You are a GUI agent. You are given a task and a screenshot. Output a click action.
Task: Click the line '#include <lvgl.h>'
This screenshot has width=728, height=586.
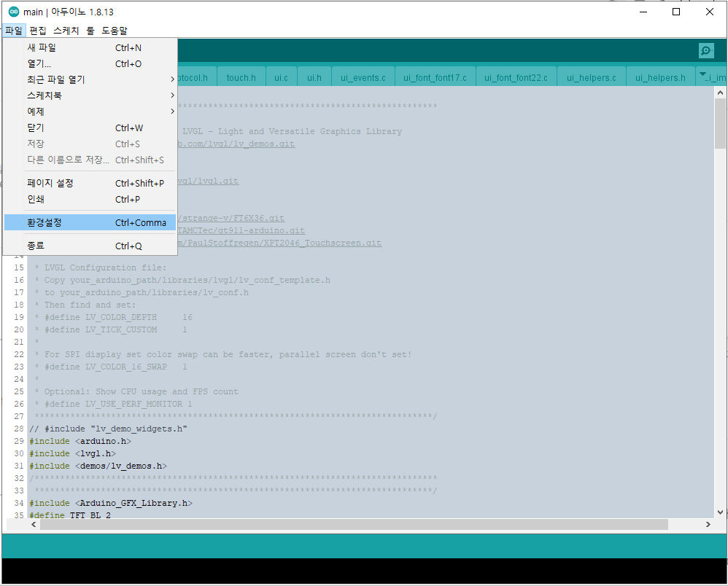pos(72,453)
